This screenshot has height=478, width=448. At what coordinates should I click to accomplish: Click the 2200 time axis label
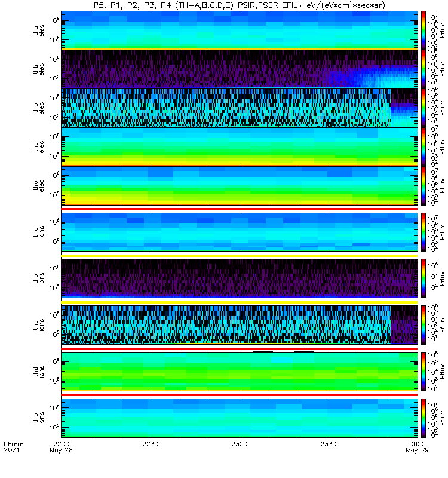click(62, 444)
